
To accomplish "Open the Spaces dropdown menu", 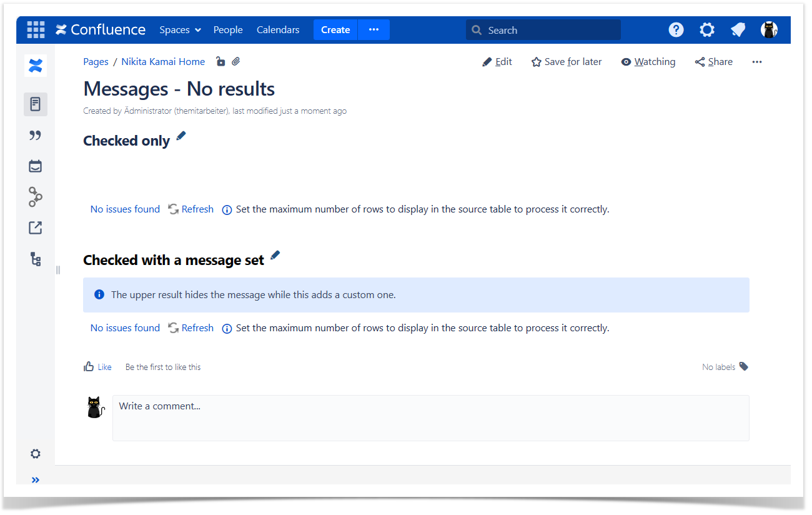I will pos(180,30).
